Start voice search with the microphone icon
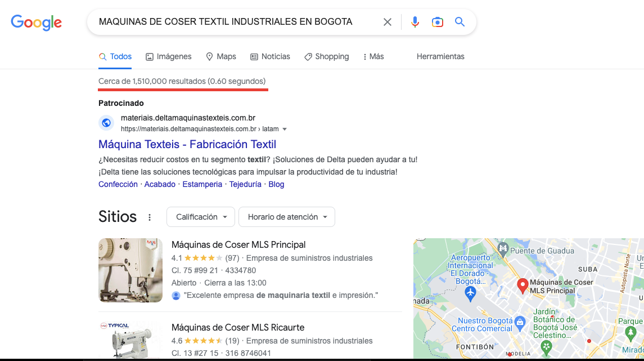The image size is (644, 361). (415, 22)
